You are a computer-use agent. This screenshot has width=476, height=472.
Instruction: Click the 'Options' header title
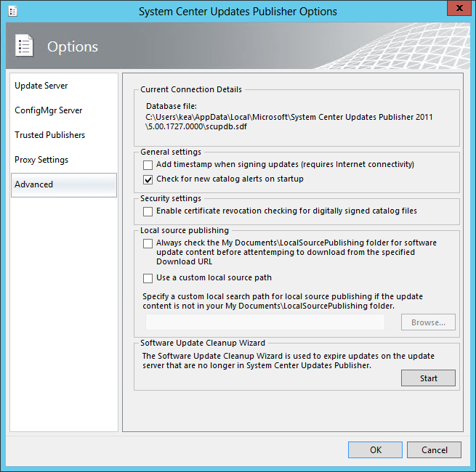point(73,46)
